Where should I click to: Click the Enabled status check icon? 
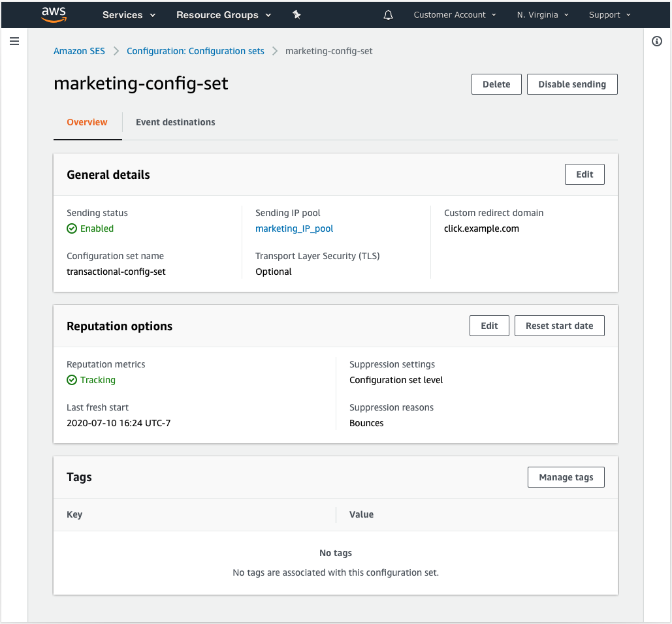pos(72,228)
